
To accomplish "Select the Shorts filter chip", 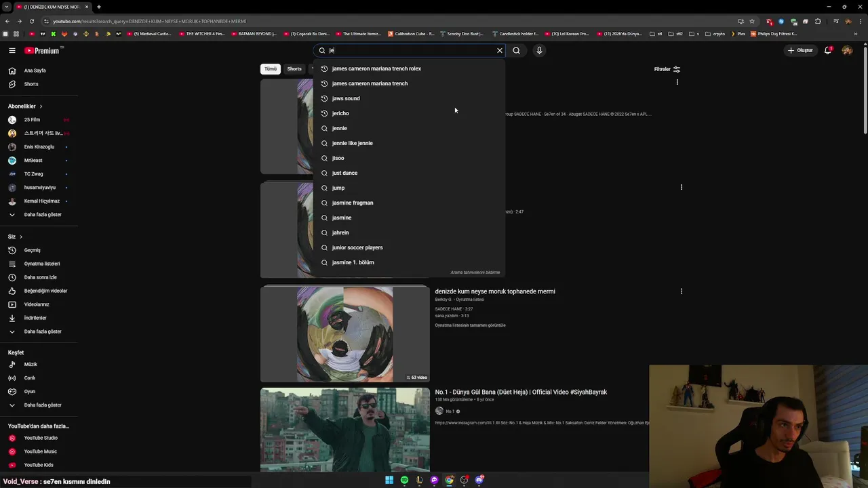I will click(294, 69).
